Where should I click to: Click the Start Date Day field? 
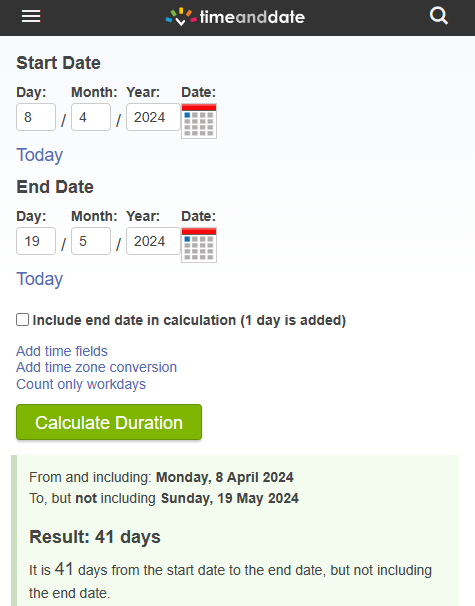[x=36, y=117]
